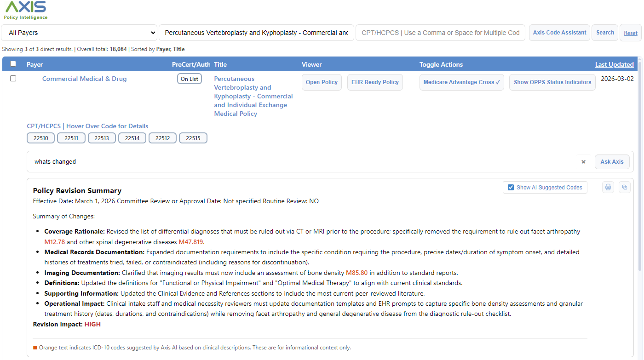The width and height of the screenshot is (644, 360).
Task: Uncheck Show AI Suggested Codes
Action: [x=511, y=188]
